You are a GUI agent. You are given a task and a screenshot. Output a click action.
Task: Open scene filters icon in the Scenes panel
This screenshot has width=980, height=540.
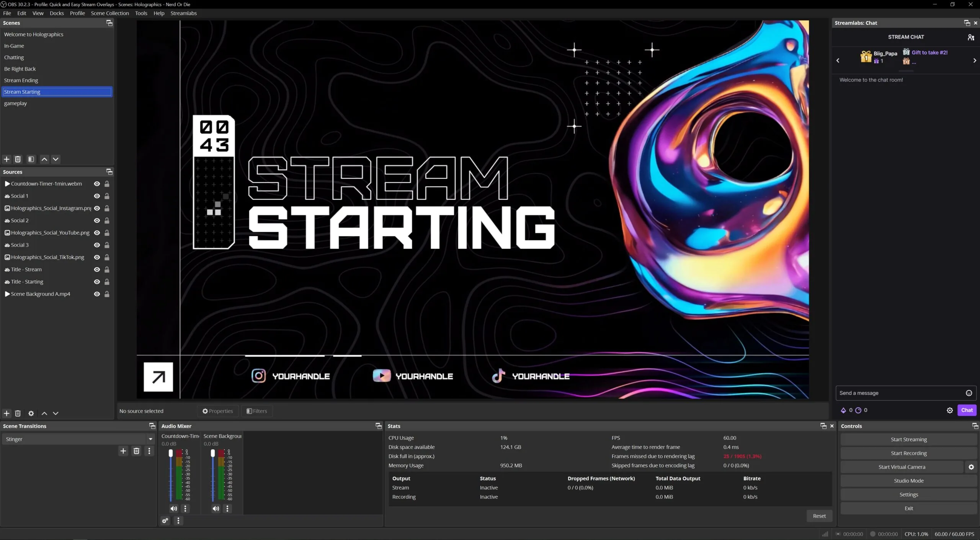point(31,159)
